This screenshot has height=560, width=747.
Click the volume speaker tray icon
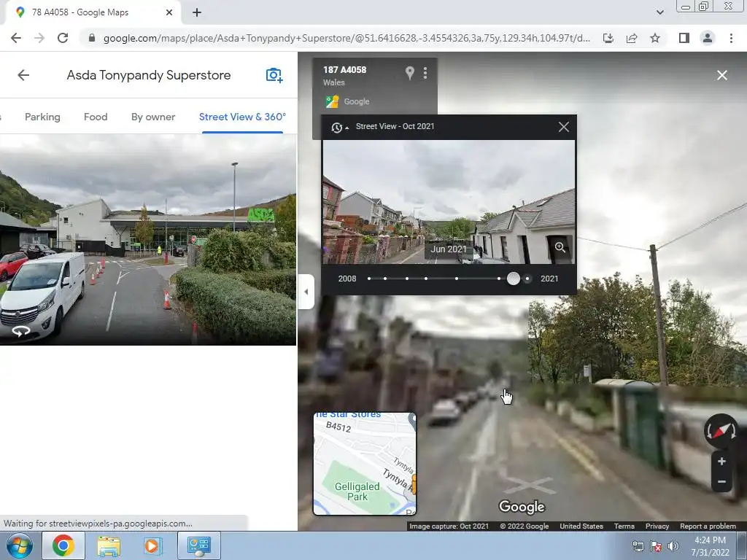tap(673, 546)
